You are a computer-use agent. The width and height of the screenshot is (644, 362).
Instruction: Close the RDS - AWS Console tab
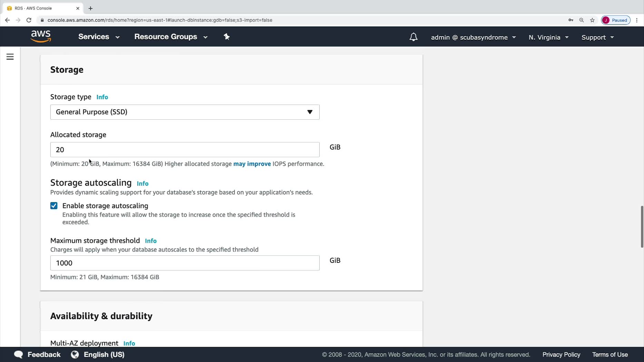78,8
